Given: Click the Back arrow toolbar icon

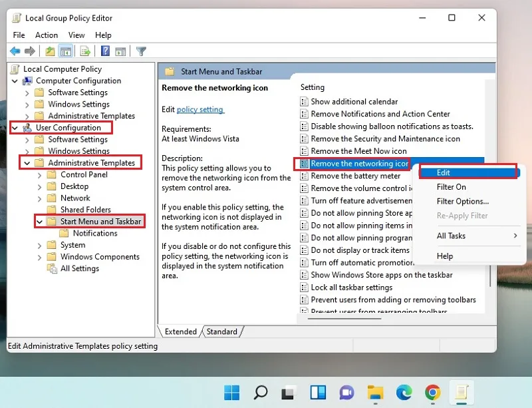Looking at the screenshot, I should (x=15, y=51).
